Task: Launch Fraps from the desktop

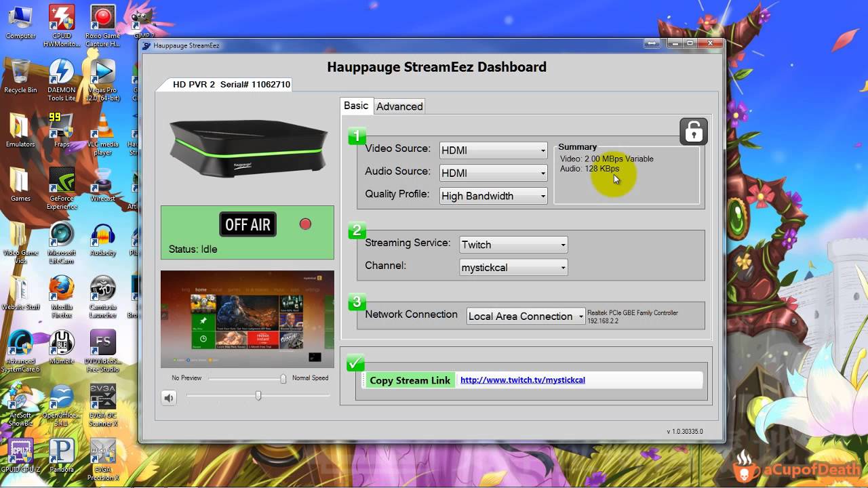Action: (x=62, y=131)
